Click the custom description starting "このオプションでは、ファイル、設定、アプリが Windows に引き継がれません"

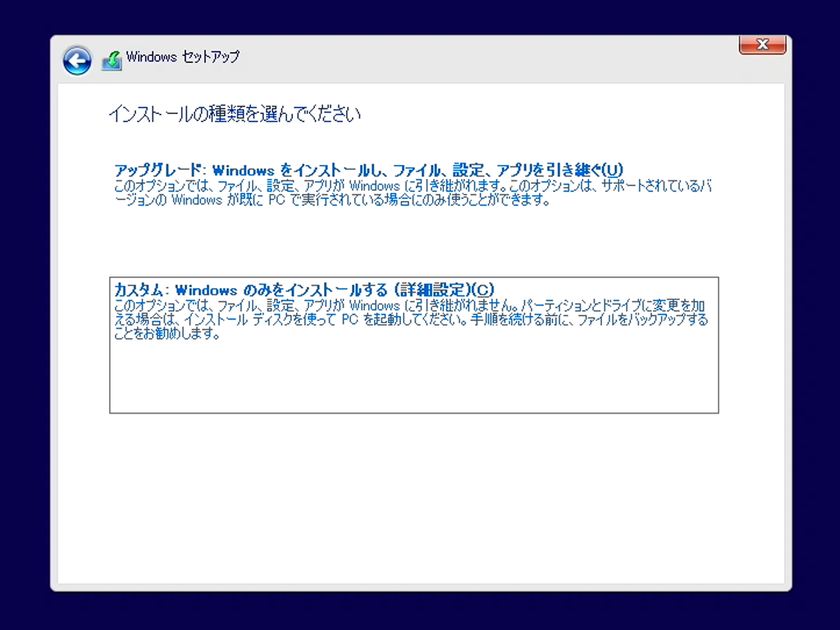411,320
